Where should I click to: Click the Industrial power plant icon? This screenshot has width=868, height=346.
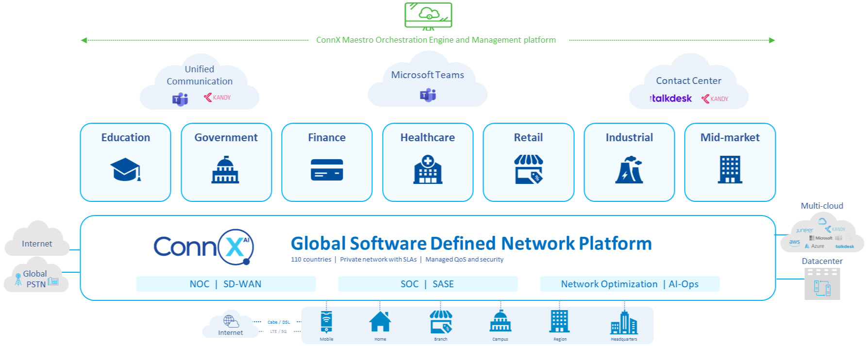pos(629,169)
